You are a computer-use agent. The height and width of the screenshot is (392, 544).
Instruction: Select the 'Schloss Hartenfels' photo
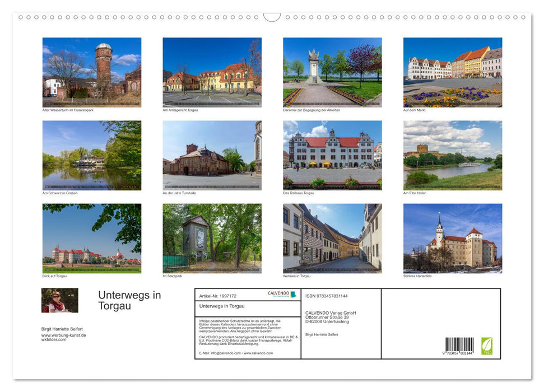coord(452,238)
